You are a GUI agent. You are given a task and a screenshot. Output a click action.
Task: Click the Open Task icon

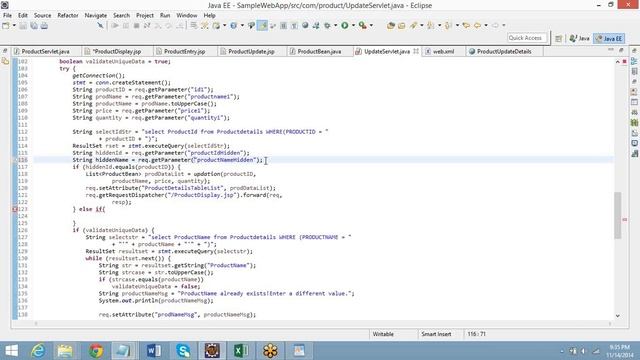tap(402, 25)
